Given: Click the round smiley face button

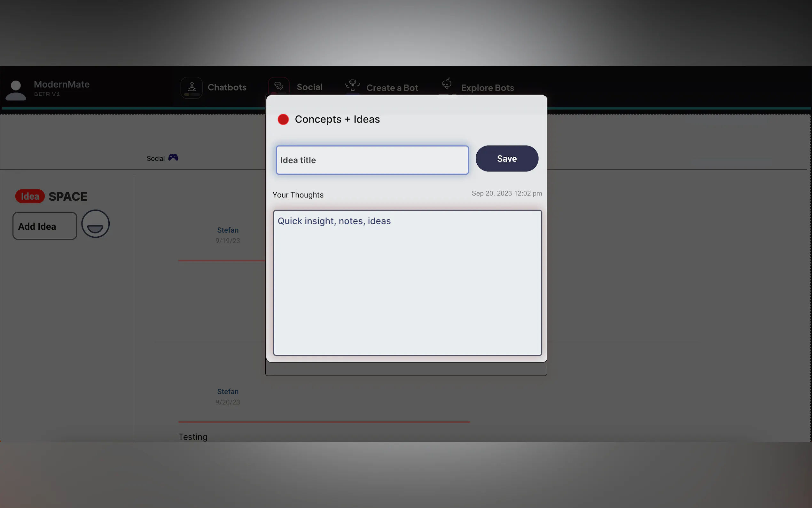Looking at the screenshot, I should coord(95,224).
